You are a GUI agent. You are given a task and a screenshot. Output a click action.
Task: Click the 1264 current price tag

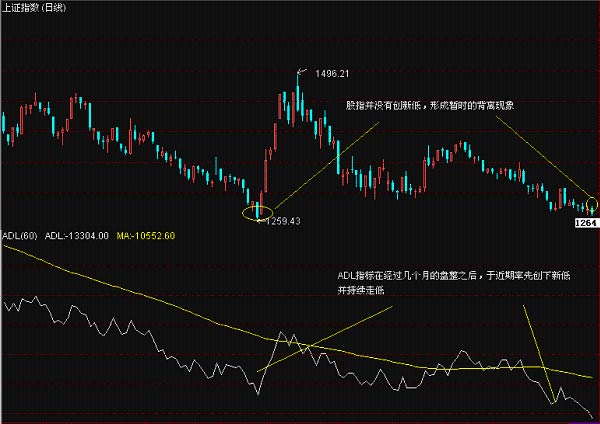(586, 223)
